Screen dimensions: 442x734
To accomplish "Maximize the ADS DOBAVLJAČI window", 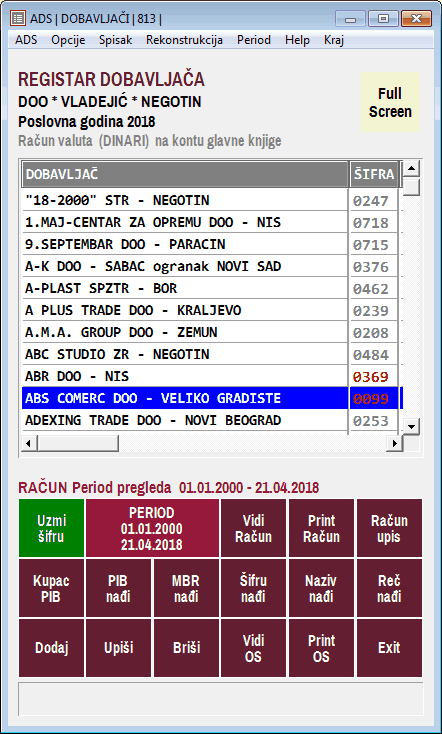I will point(383,19).
